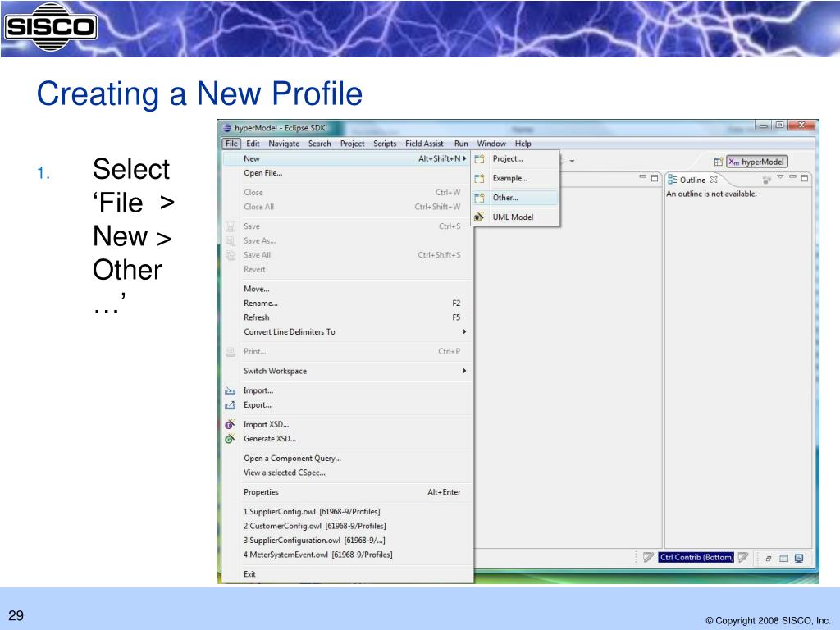Click the table-layout icon in status bar

point(783,559)
